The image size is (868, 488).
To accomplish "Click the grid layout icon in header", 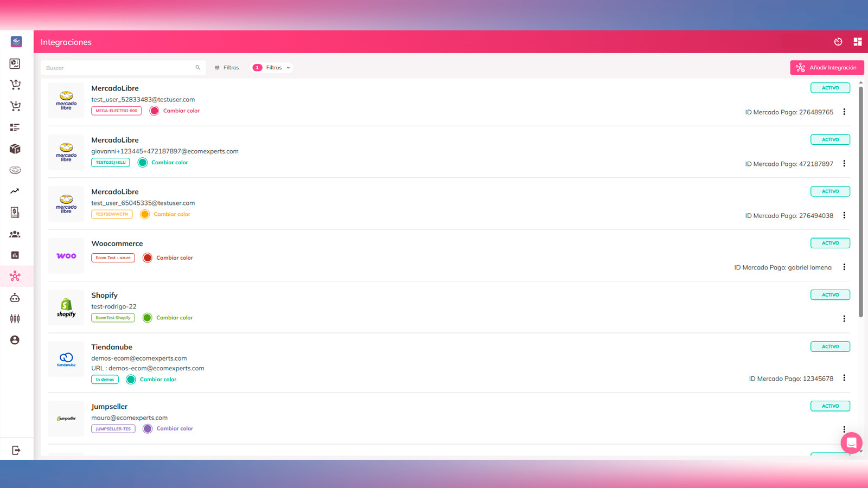I will 858,42.
